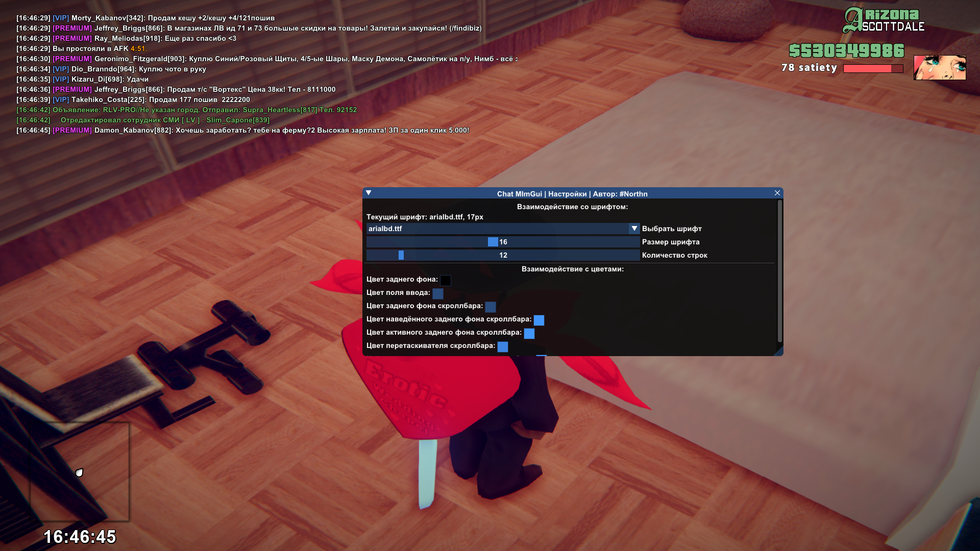Click the Ray_Meliodas[918] chat message
The width and height of the screenshot is (980, 551).
pos(126,38)
